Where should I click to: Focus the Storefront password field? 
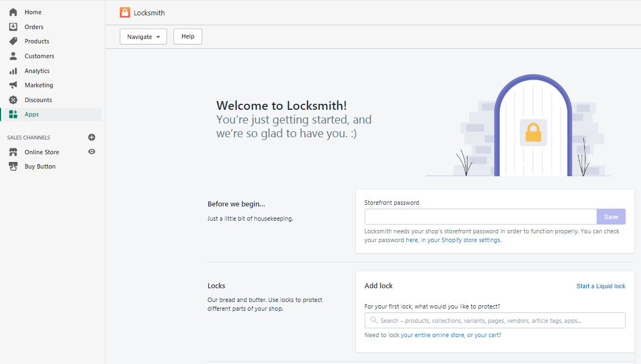[480, 217]
